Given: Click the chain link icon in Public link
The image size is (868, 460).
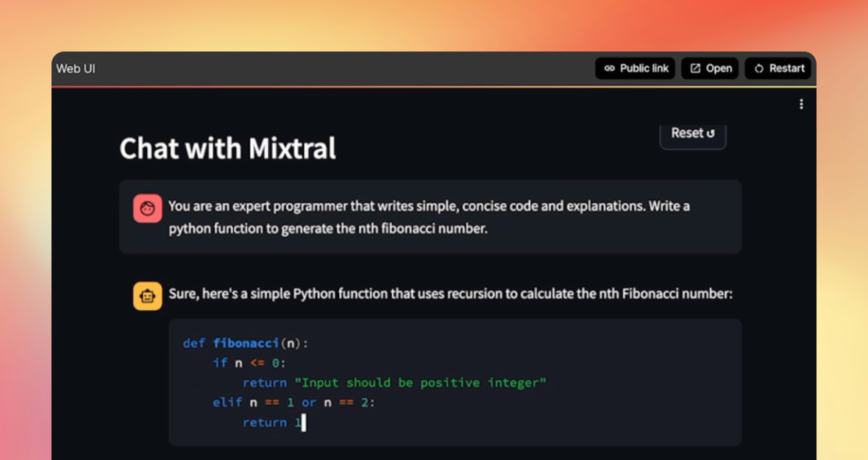Looking at the screenshot, I should (x=609, y=68).
